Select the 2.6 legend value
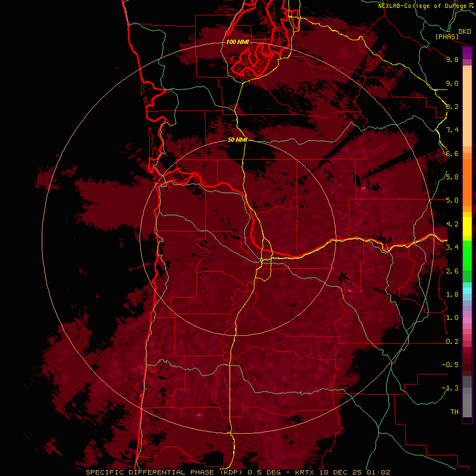This screenshot has height=476, width=476. [x=452, y=271]
